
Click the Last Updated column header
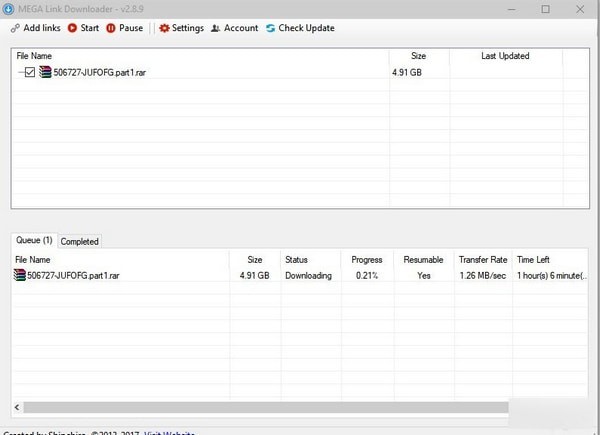click(x=505, y=56)
